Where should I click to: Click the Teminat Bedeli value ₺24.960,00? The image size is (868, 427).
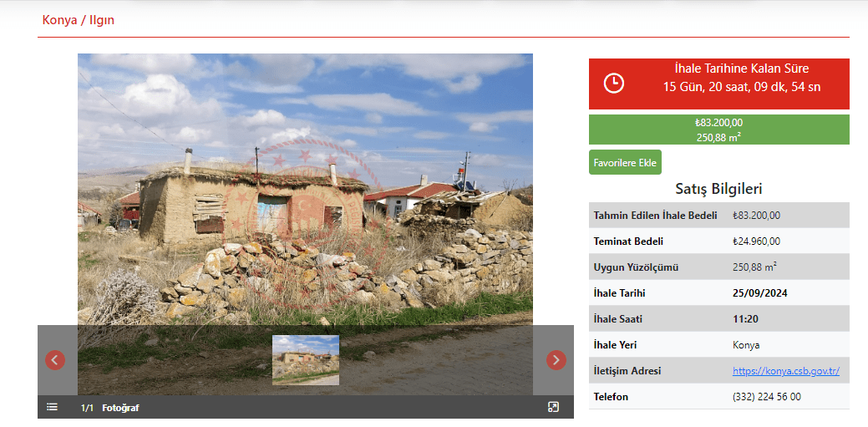tap(756, 241)
